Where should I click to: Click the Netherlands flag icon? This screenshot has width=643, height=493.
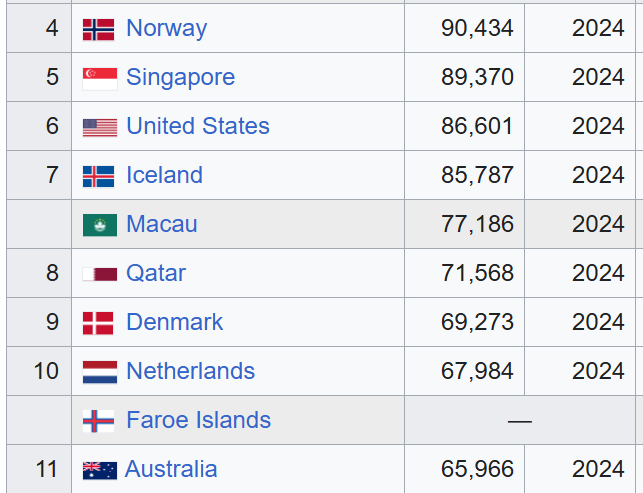[x=100, y=372]
